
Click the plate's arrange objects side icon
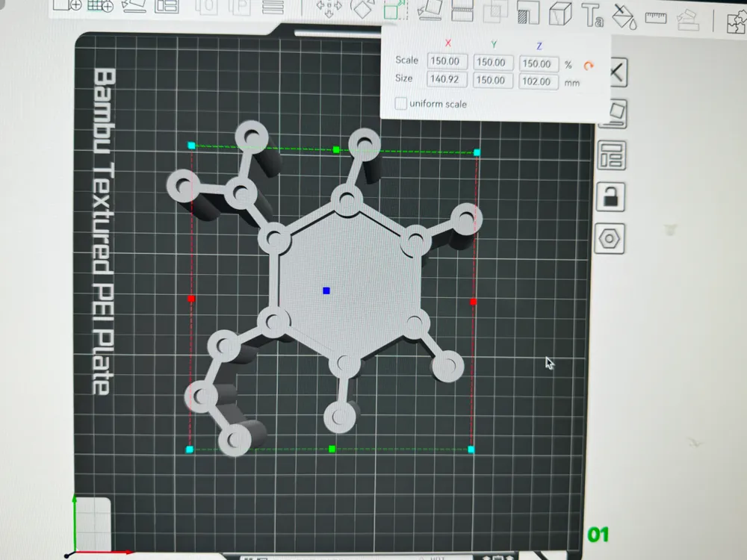click(611, 155)
